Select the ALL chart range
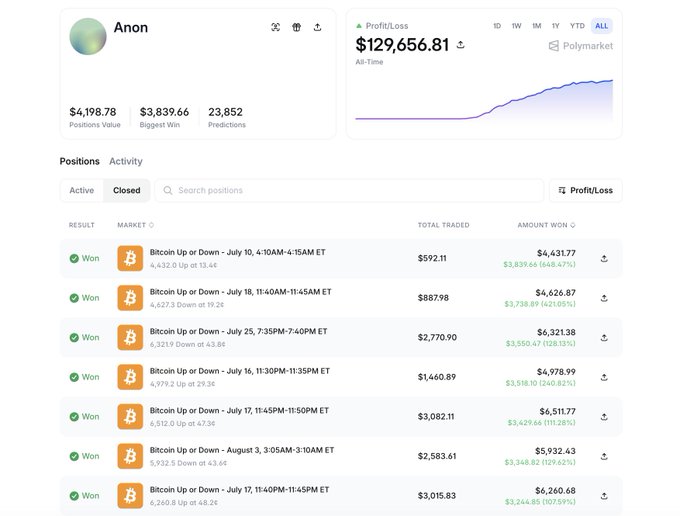Viewport: 680px width, 516px height. click(x=602, y=26)
